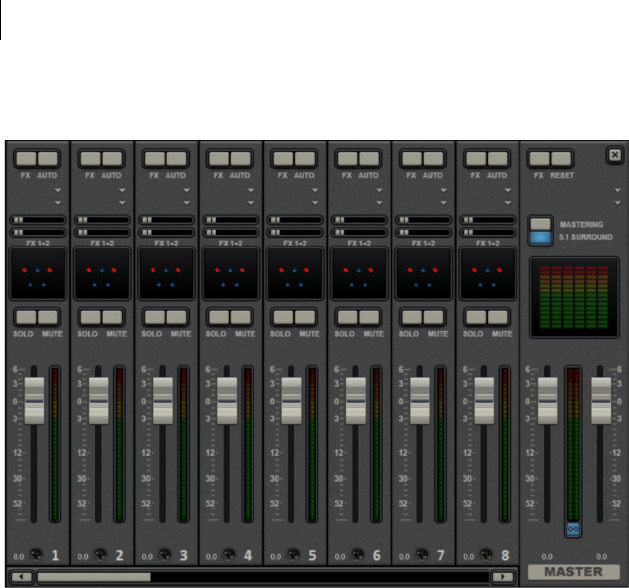
Task: Click track 2 FX send 2 slider
Action: click(102, 232)
